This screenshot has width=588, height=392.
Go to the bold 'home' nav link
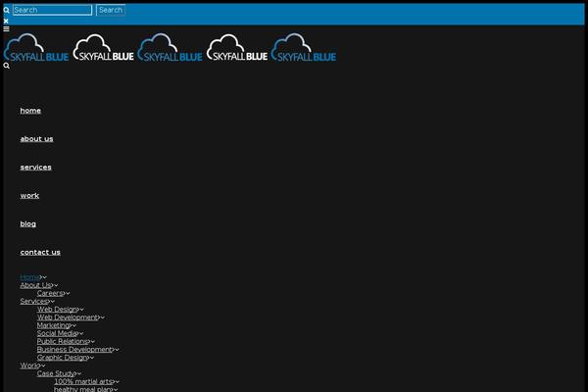coord(30,111)
